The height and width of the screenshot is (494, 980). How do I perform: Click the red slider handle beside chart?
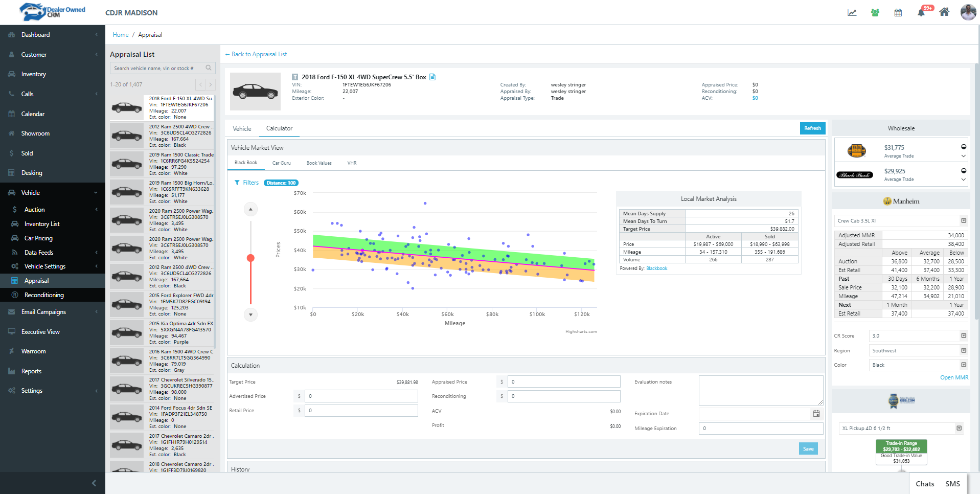point(250,258)
